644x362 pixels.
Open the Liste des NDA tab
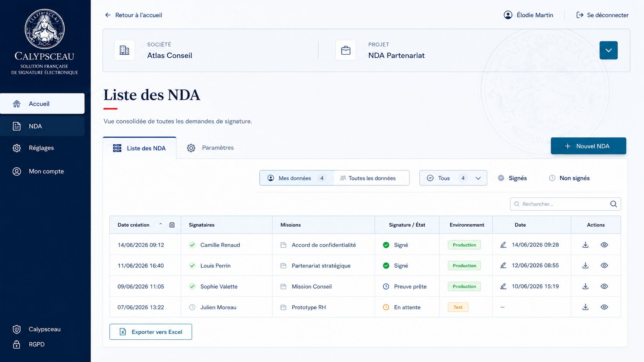click(x=139, y=148)
